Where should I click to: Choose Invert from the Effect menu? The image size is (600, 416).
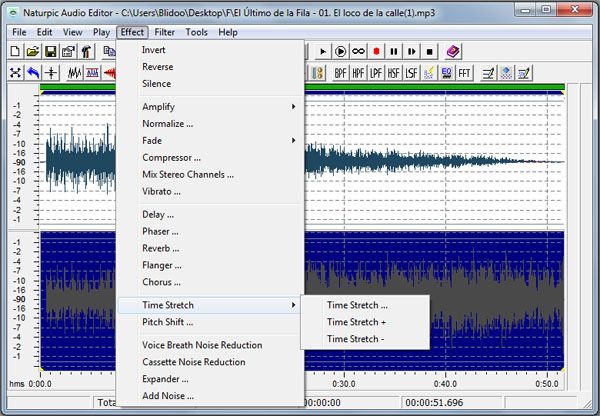pyautogui.click(x=210, y=50)
